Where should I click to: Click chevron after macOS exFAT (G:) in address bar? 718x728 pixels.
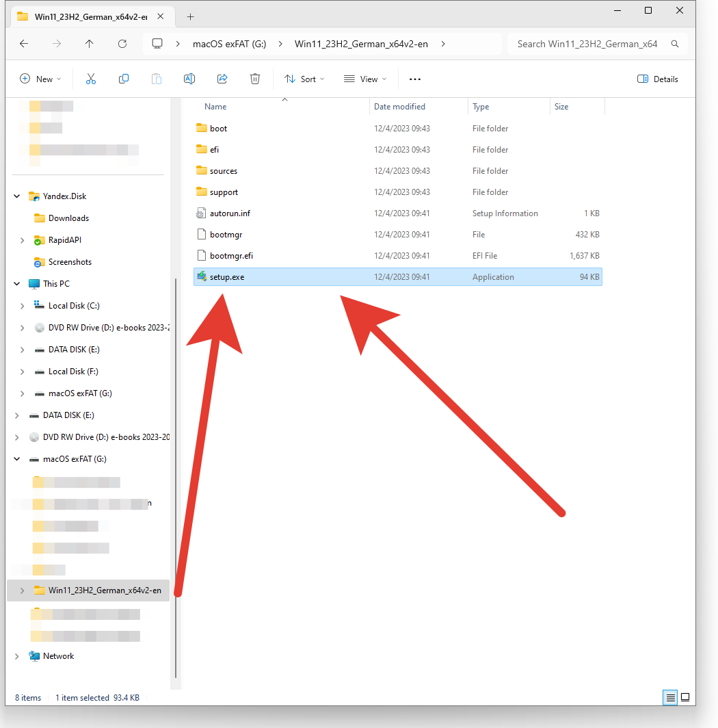[280, 44]
